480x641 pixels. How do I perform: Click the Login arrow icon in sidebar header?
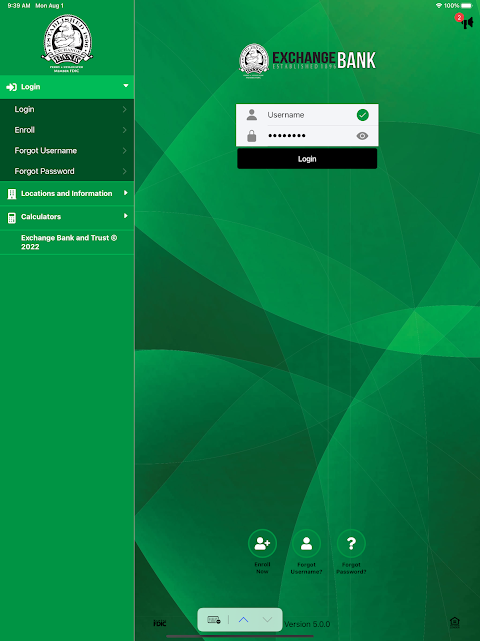pyautogui.click(x=11, y=87)
